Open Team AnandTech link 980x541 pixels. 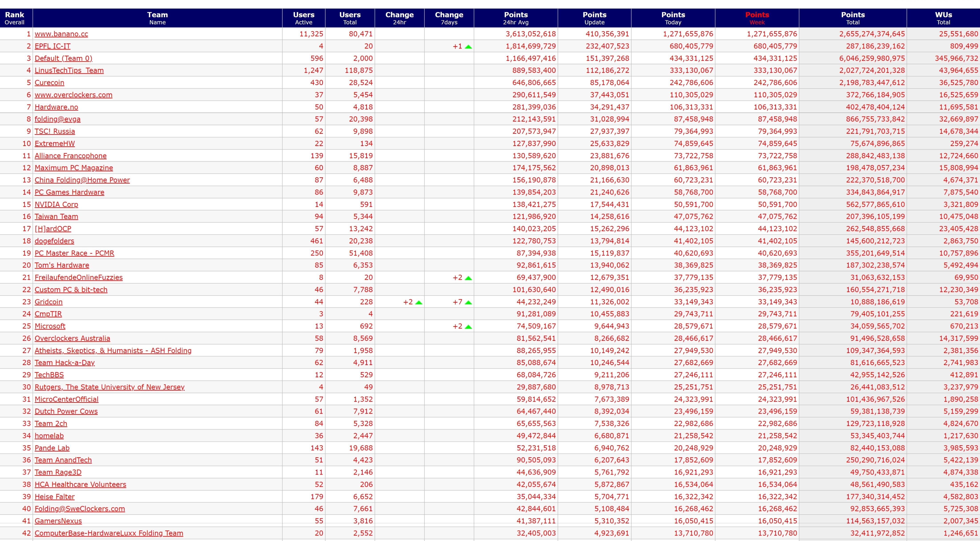(63, 460)
